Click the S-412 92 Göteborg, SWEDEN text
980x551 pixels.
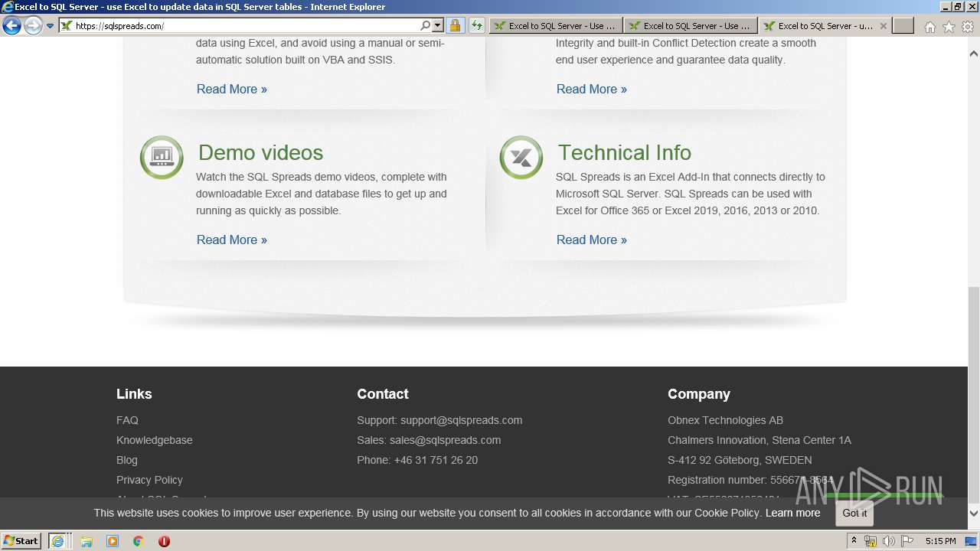tap(740, 460)
